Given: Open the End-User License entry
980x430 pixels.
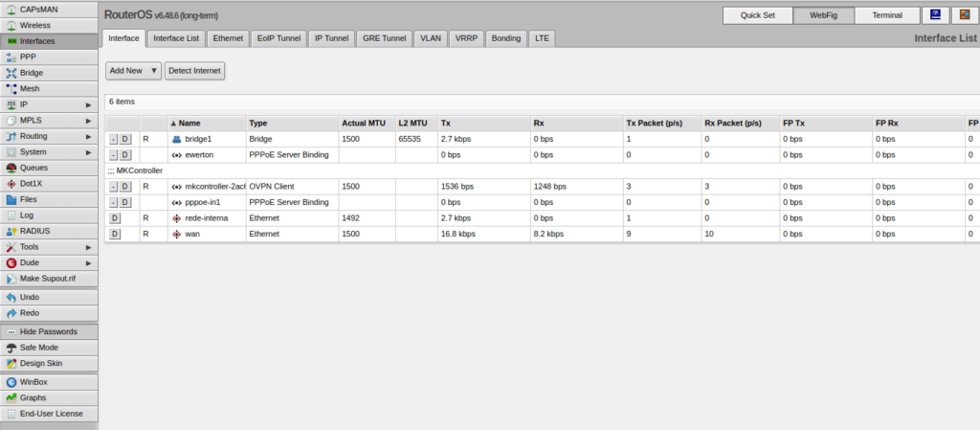Looking at the screenshot, I should [x=49, y=414].
